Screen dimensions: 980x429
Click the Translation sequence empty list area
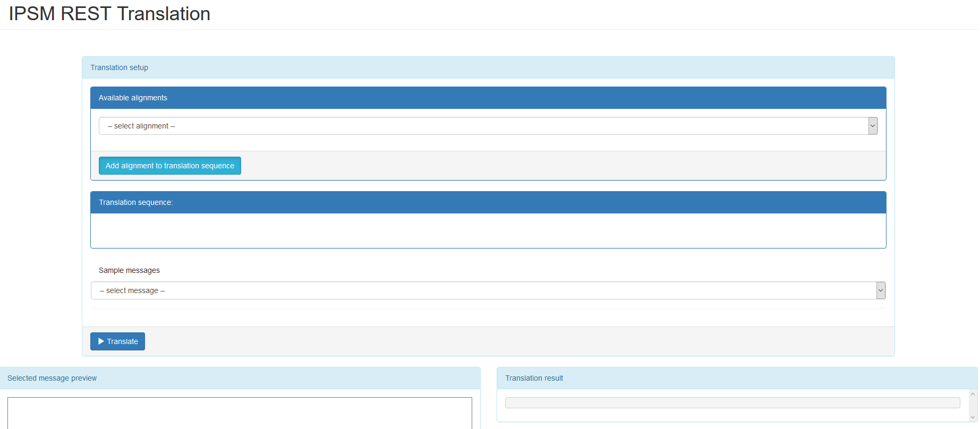[488, 230]
